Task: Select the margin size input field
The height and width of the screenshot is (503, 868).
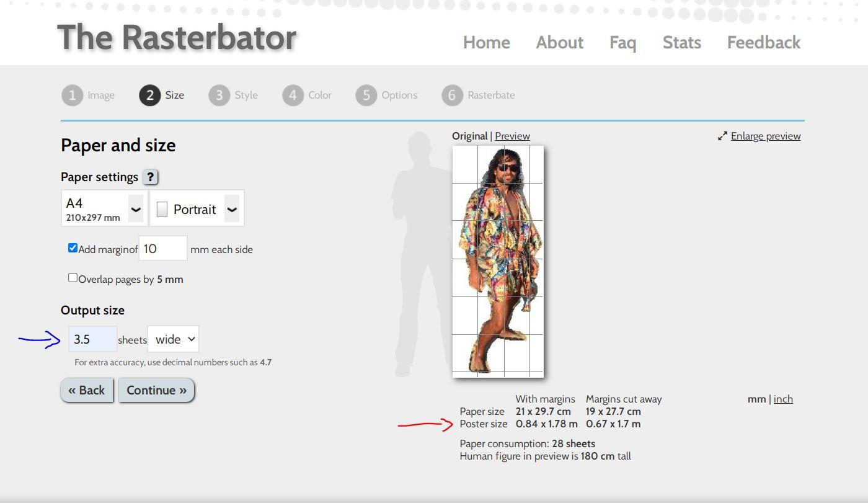Action: pyautogui.click(x=162, y=247)
